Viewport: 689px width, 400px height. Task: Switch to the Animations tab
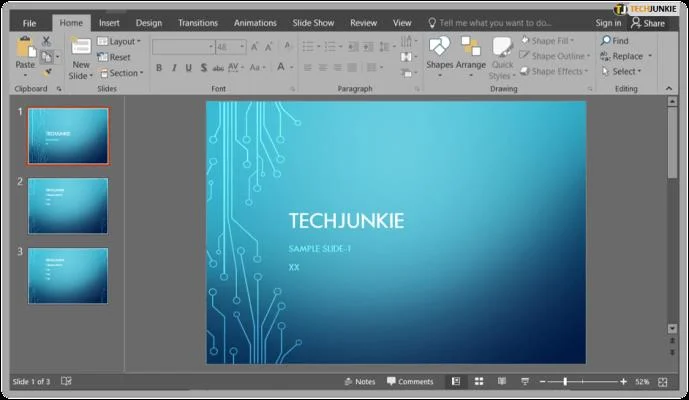pos(255,23)
